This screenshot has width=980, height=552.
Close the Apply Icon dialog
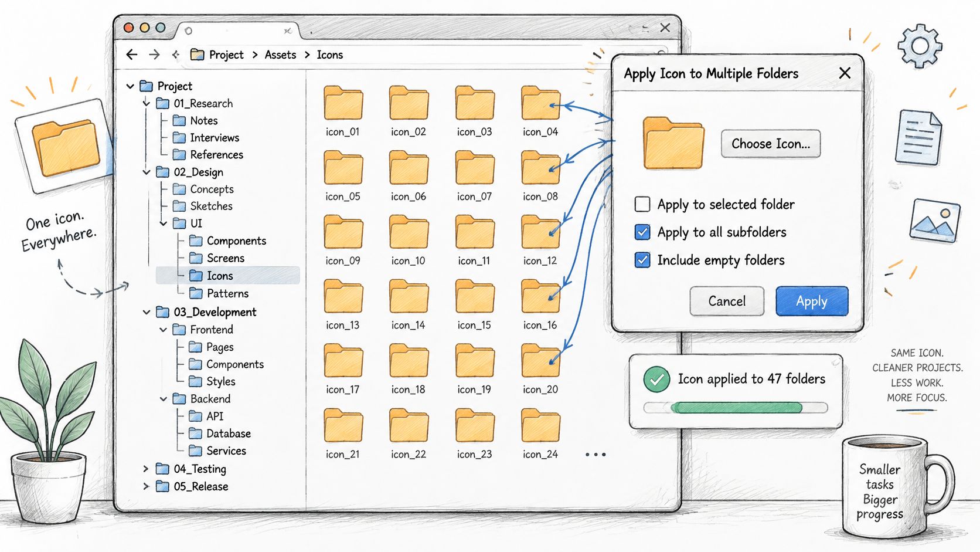point(845,73)
